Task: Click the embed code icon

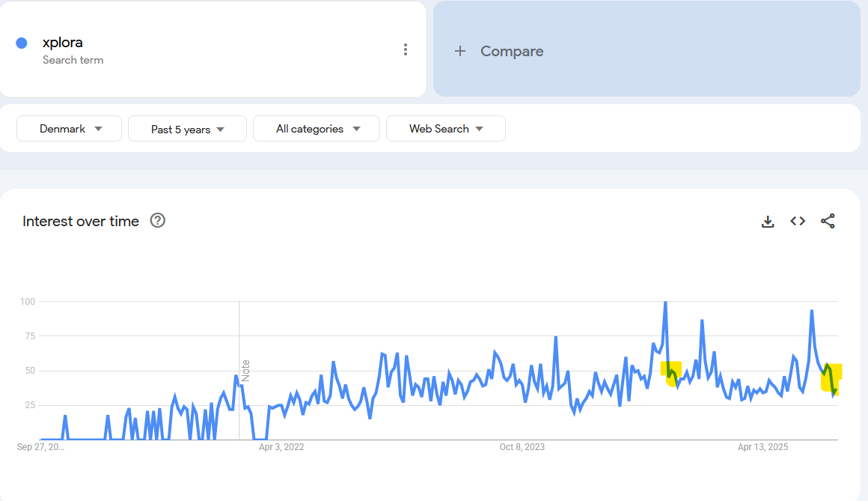Action: click(x=798, y=221)
